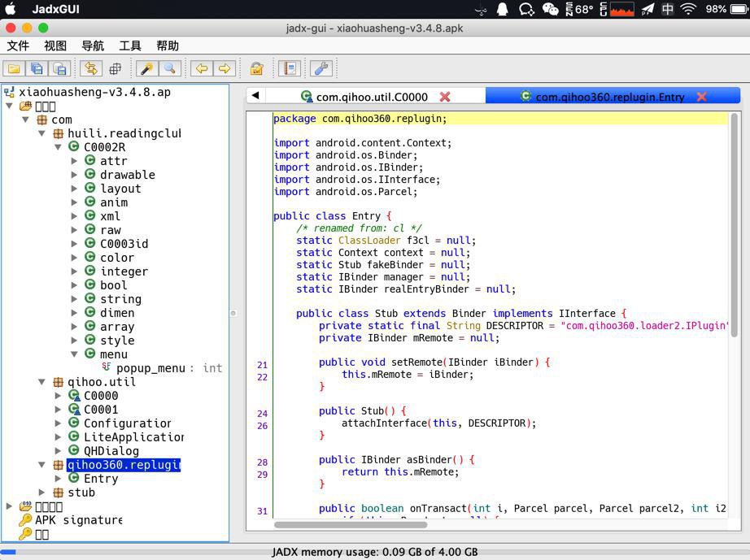Viewport: 750px width, 560px height.
Task: Click the Sync with editor arrows icon
Action: click(91, 69)
